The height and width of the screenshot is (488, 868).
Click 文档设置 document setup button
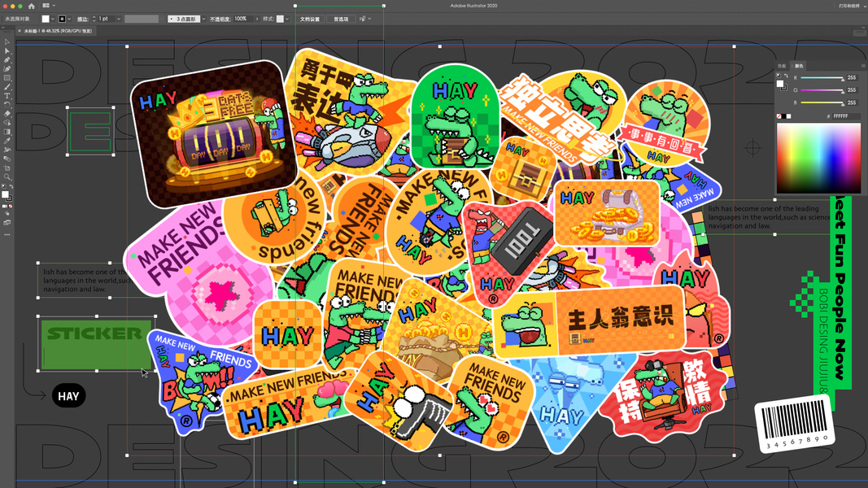310,19
